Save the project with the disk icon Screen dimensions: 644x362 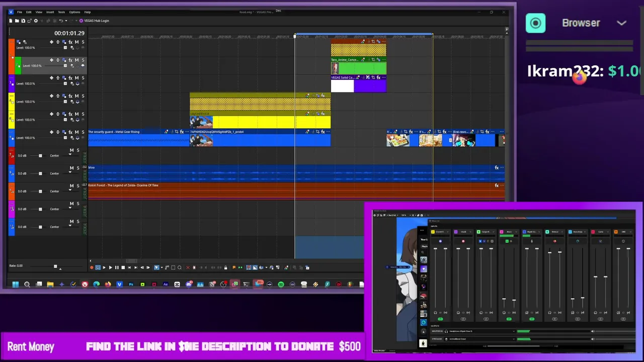tap(23, 21)
